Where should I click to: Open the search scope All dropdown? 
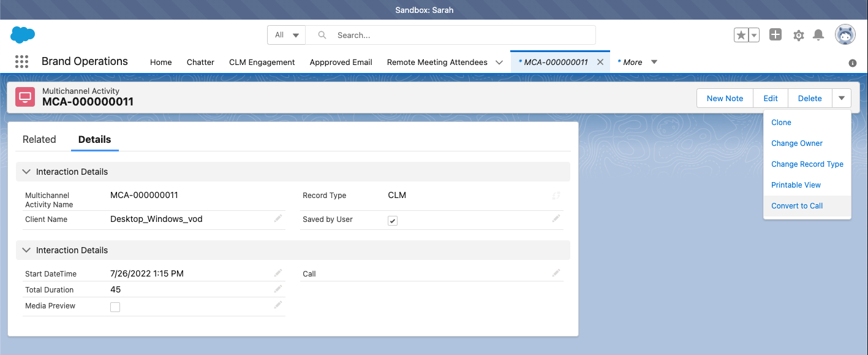click(x=286, y=35)
